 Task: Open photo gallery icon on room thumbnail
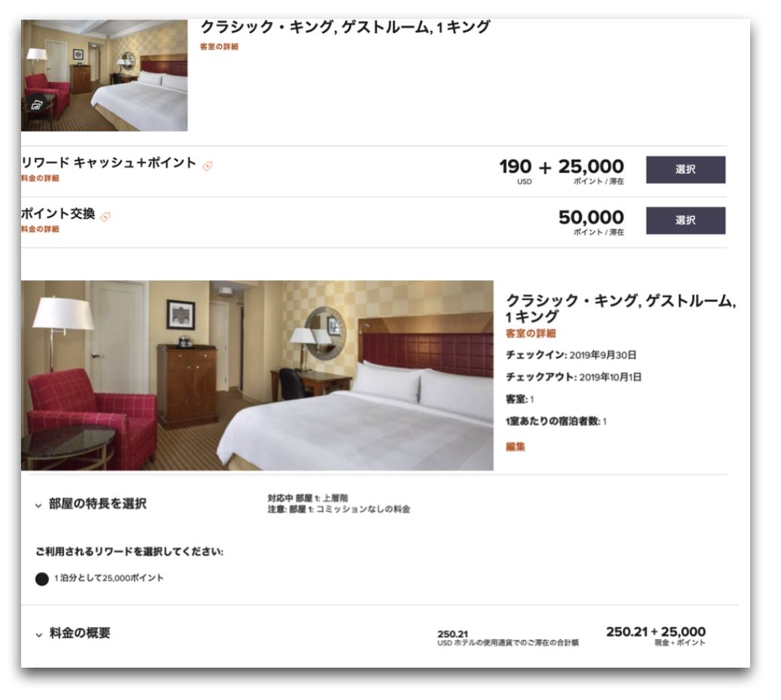38,104
